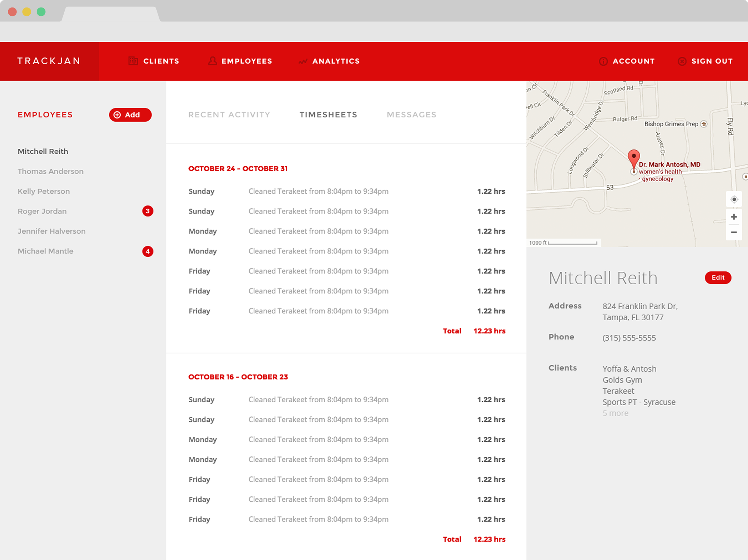Click the TRACKJAN logo
This screenshot has height=560, width=748.
[49, 61]
